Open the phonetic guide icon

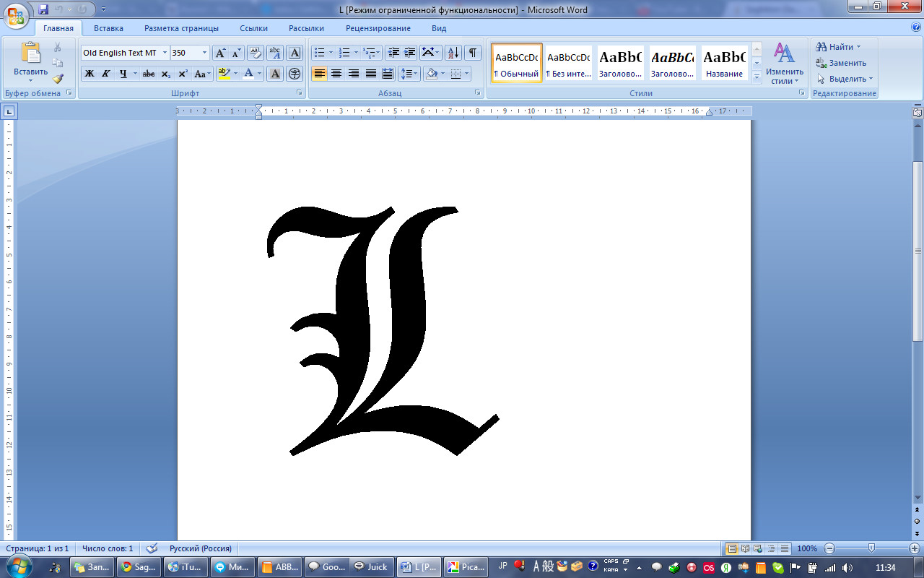click(275, 53)
